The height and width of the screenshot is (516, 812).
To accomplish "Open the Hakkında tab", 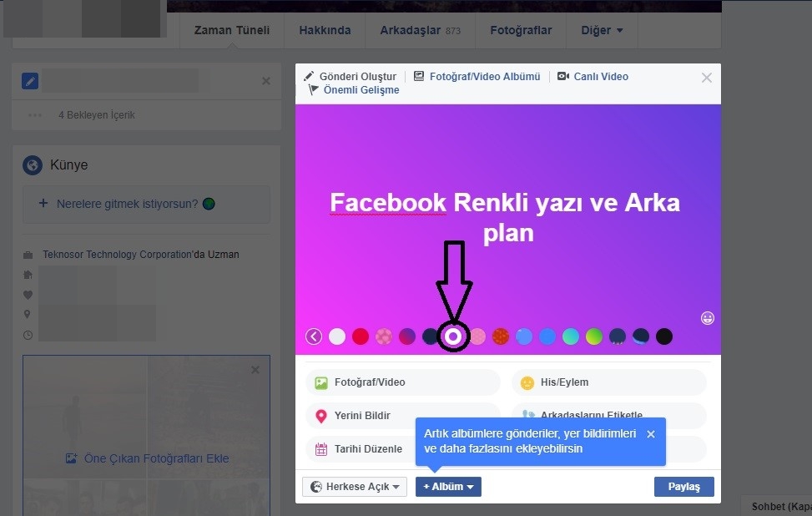I will tap(325, 30).
